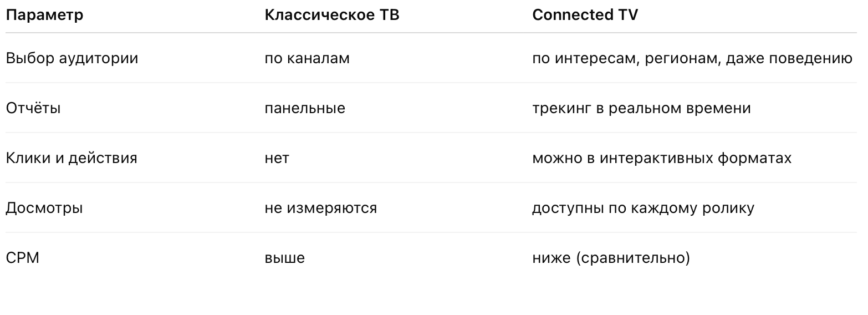Click the трекинг в реальном времени cell
This screenshot has height=315, width=868.
pos(641,108)
